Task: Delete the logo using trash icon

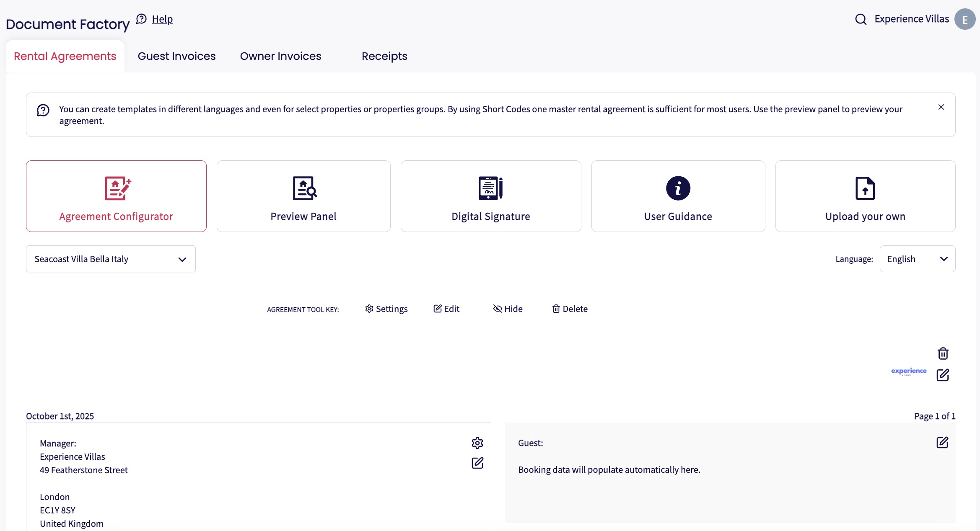Action: click(943, 353)
